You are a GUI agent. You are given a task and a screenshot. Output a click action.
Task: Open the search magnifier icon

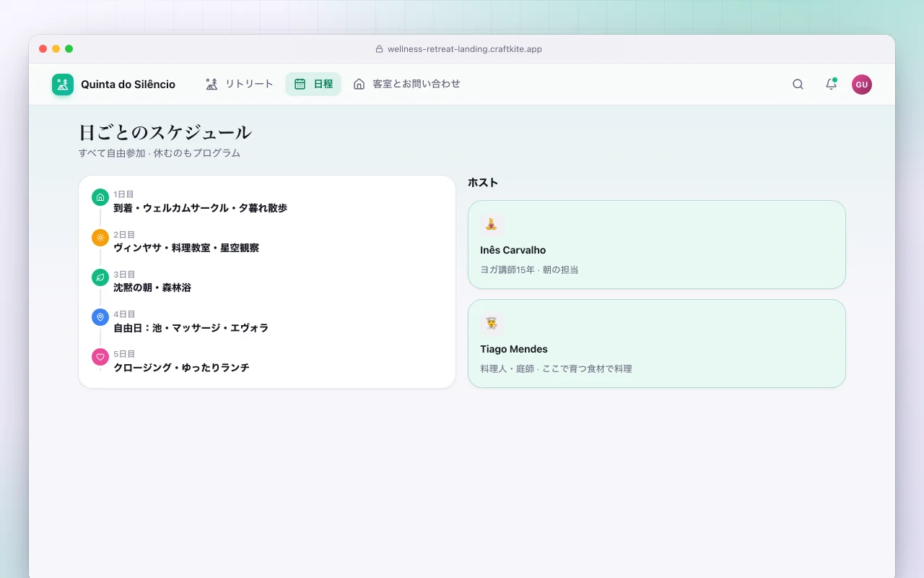798,85
